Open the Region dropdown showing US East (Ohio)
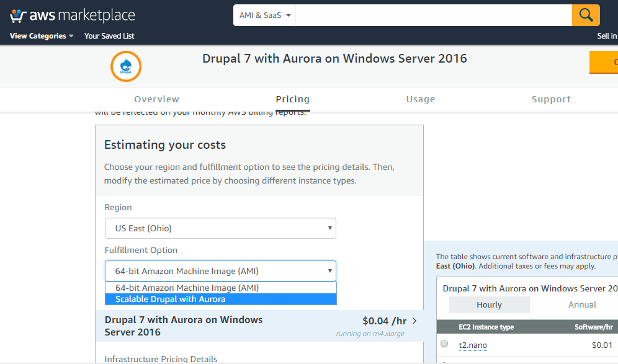 click(x=220, y=228)
